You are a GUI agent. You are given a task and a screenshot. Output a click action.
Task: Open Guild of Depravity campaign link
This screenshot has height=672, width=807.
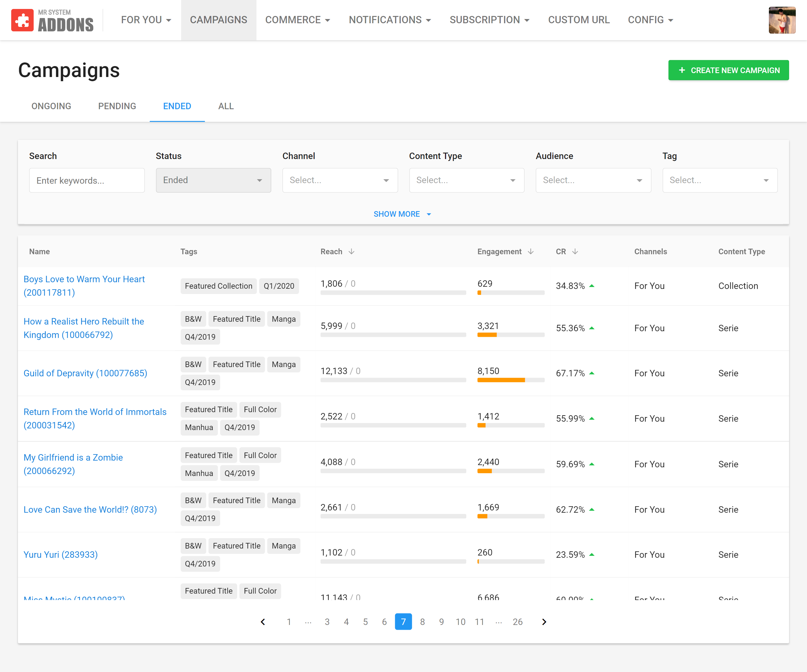point(85,373)
